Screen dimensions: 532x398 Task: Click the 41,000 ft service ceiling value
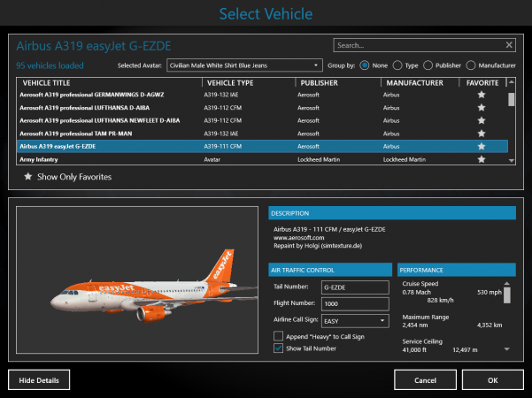point(414,350)
